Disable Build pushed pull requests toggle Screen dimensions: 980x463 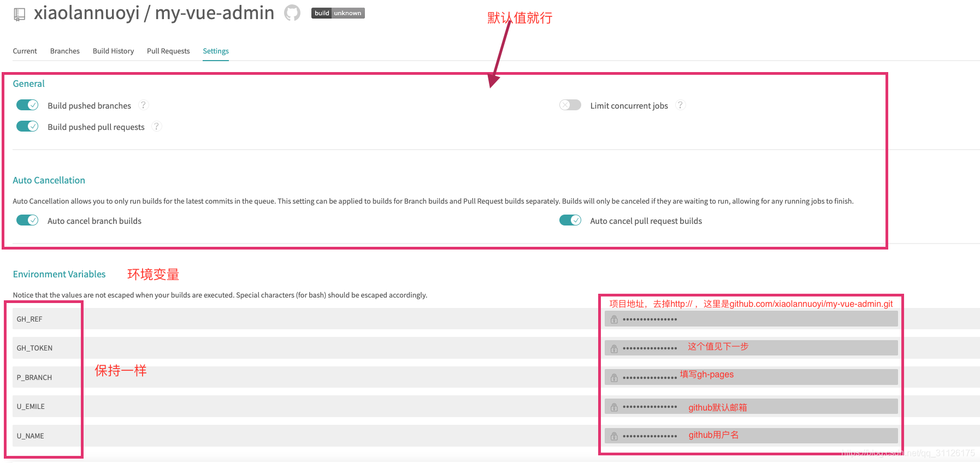27,126
